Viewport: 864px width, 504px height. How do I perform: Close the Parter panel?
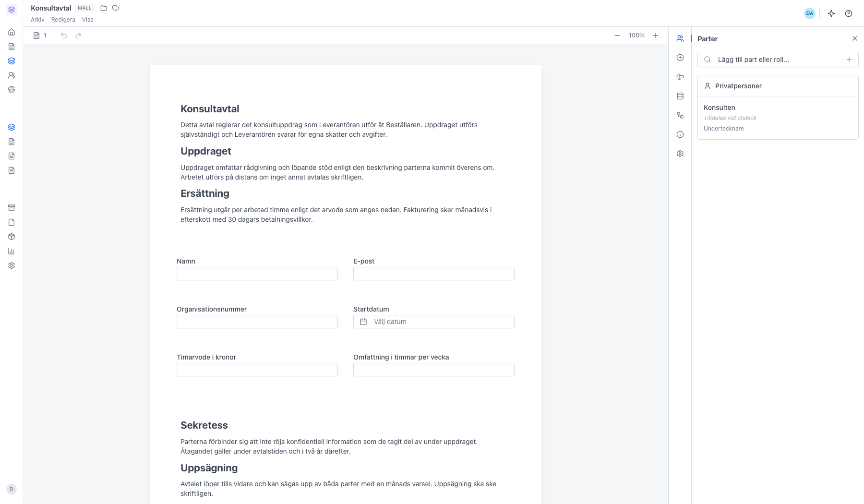(x=855, y=38)
